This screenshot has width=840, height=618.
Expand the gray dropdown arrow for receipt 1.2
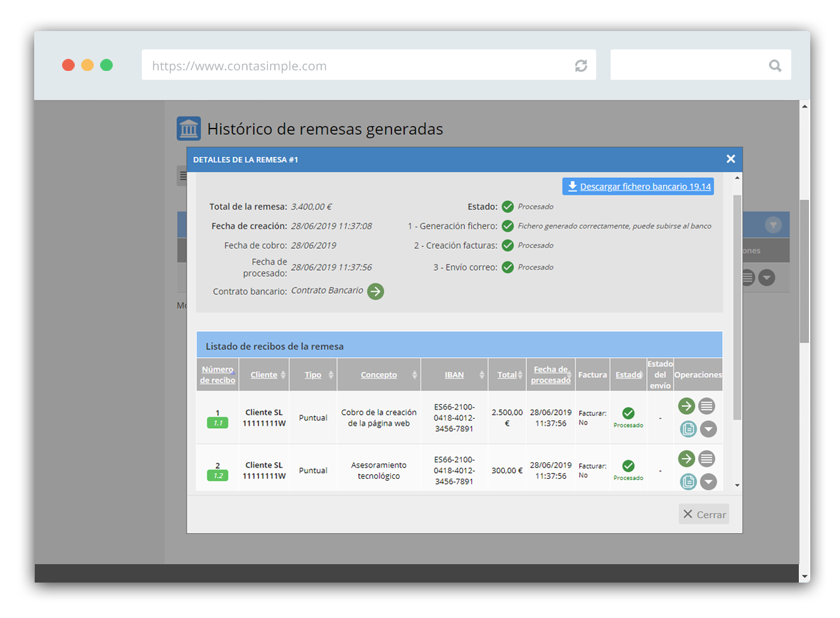(x=708, y=481)
